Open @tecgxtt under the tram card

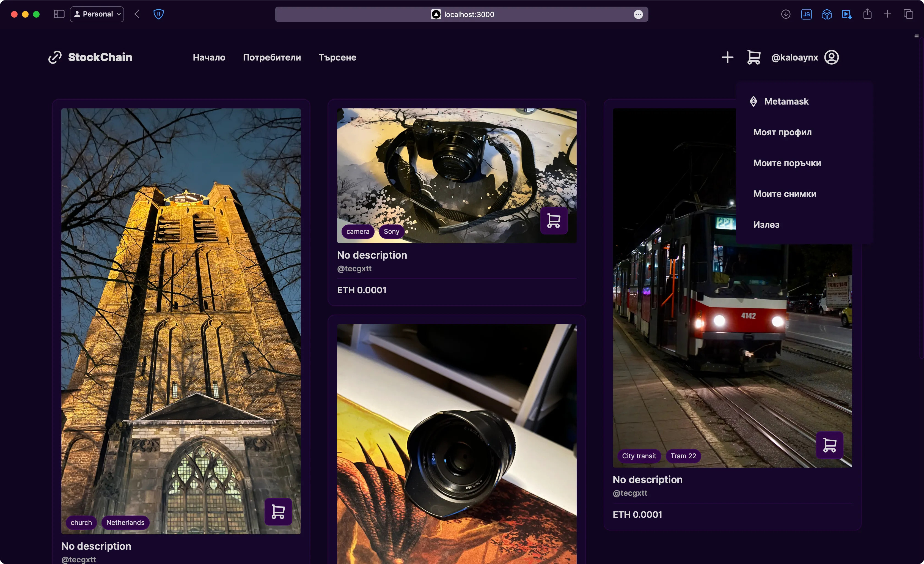coord(630,493)
